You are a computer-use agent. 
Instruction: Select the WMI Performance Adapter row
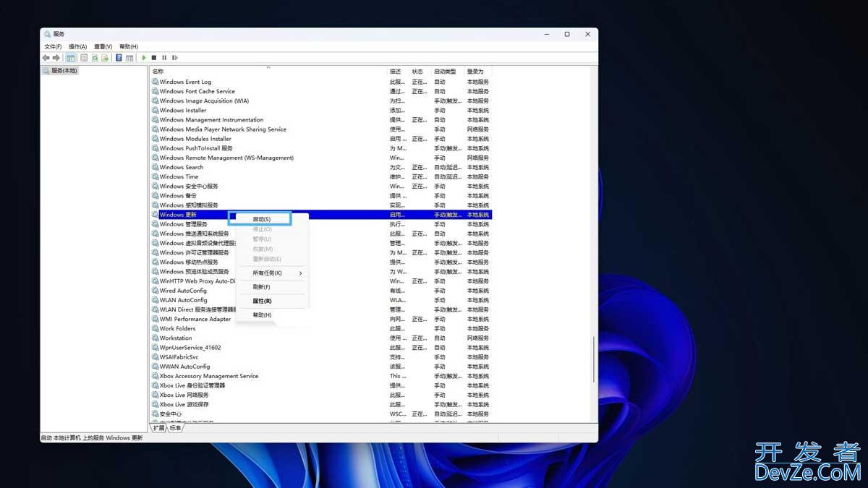pos(321,319)
